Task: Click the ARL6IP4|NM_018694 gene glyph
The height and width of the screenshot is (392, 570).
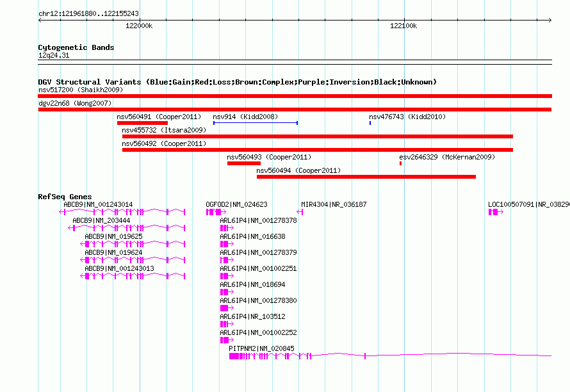Action: tap(227, 292)
